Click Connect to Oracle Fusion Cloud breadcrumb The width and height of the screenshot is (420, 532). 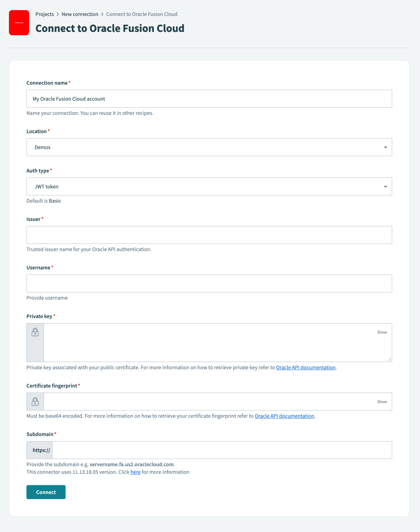click(141, 14)
